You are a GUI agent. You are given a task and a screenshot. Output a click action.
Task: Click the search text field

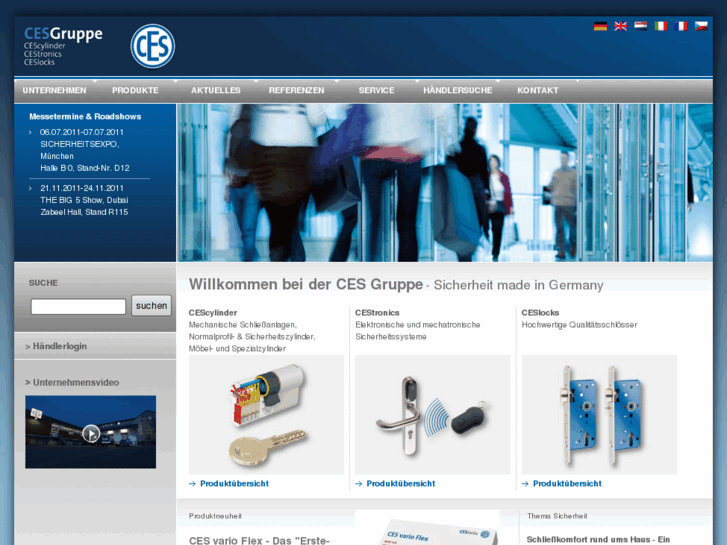(78, 307)
